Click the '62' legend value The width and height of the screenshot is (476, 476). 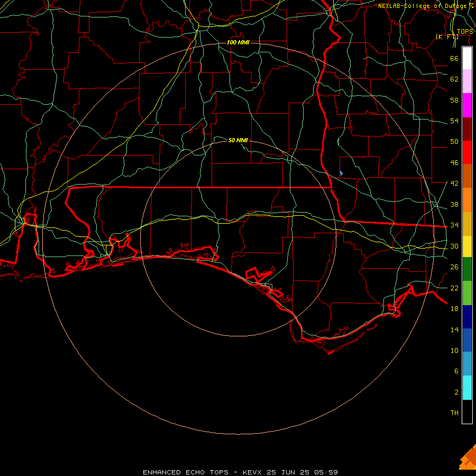pyautogui.click(x=454, y=79)
